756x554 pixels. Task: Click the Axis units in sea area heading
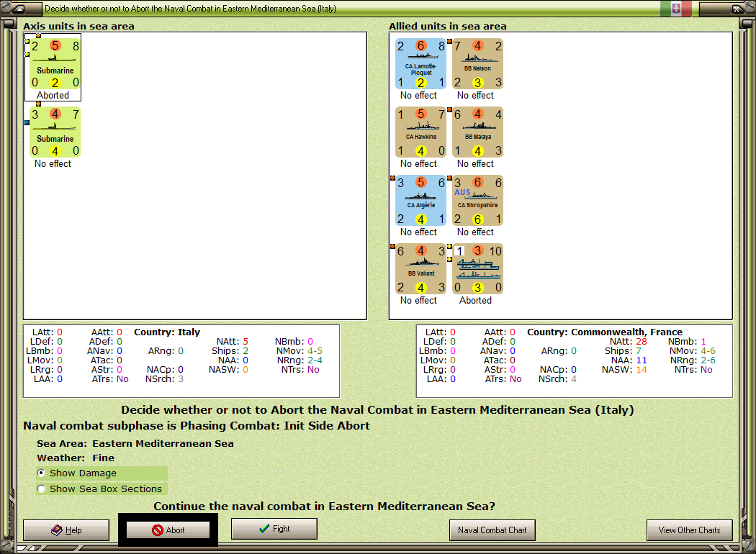[x=78, y=27]
